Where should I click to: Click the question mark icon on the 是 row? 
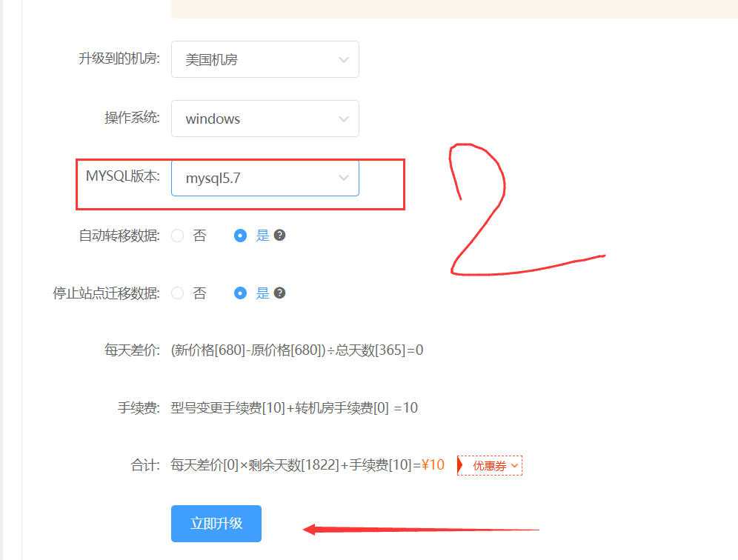[x=279, y=235]
